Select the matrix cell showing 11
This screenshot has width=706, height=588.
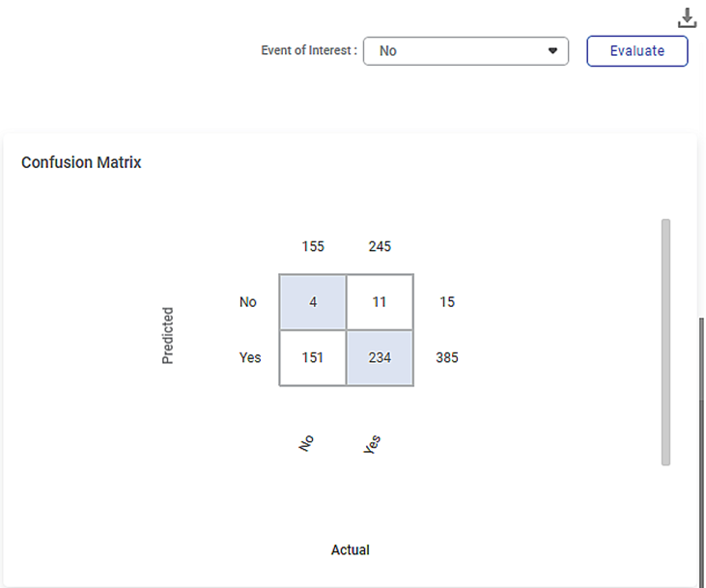click(380, 301)
